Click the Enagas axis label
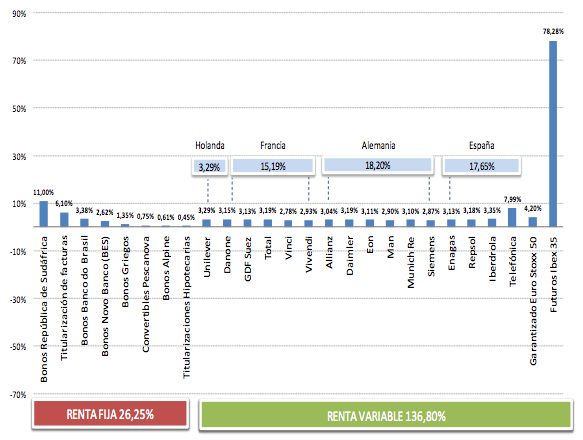This screenshot has height=440, width=583. pos(452,253)
